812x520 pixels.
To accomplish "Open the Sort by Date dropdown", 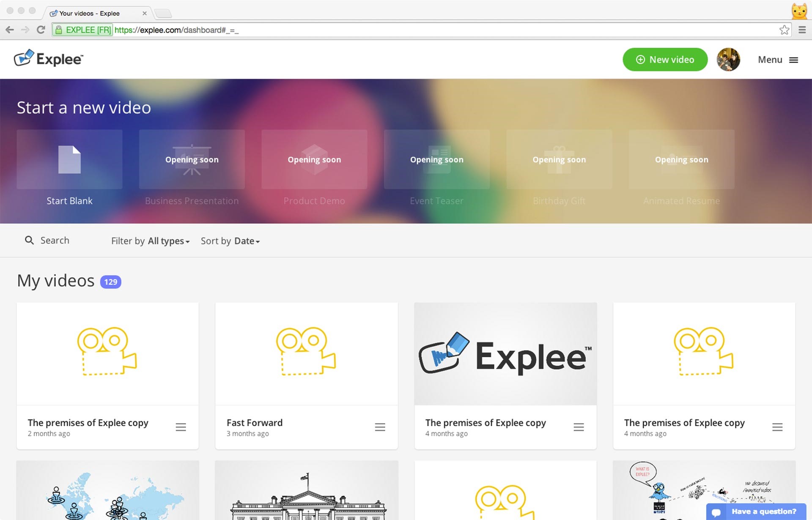I will pos(247,241).
